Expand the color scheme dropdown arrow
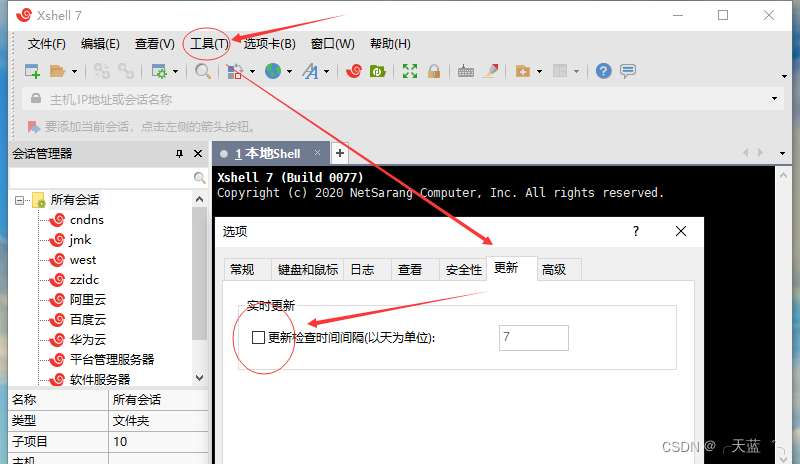Screen dimensions: 800x464 tap(252, 71)
